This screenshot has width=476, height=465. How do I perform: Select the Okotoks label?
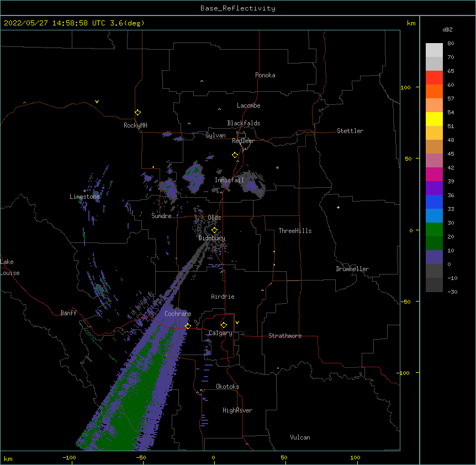click(228, 387)
